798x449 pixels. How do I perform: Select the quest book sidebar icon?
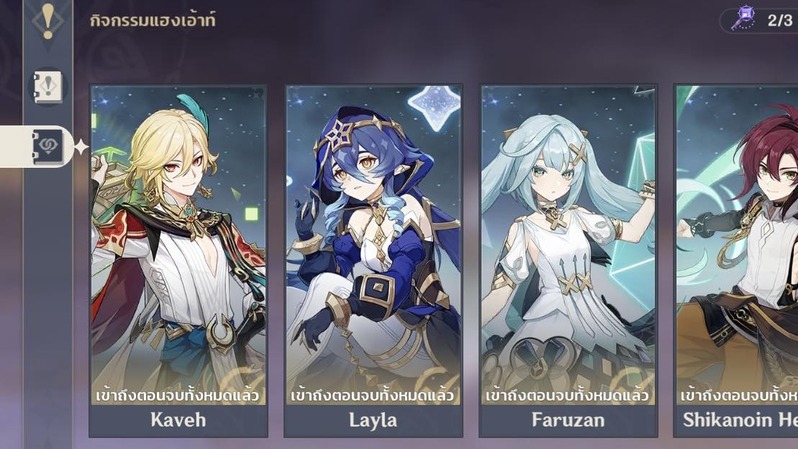pyautogui.click(x=48, y=87)
